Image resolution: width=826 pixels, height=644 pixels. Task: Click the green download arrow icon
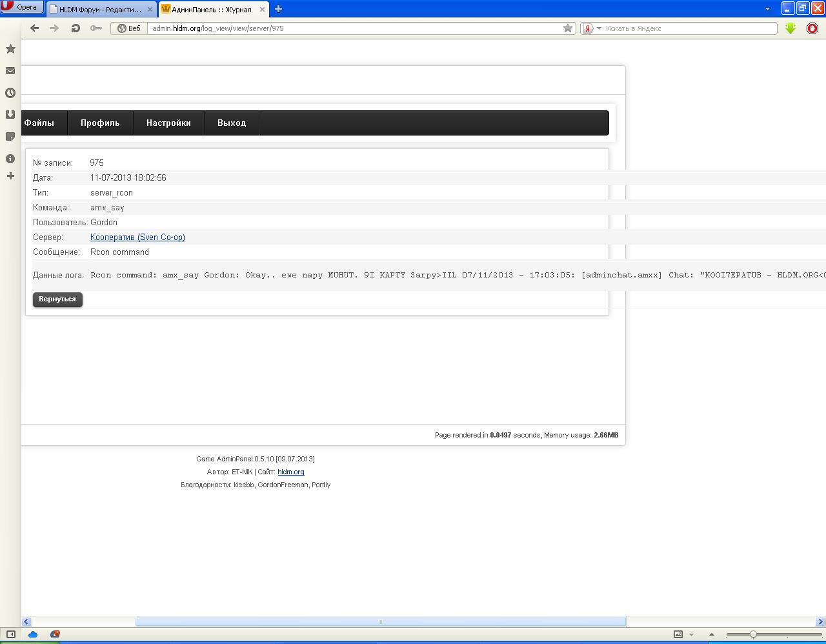[x=791, y=28]
